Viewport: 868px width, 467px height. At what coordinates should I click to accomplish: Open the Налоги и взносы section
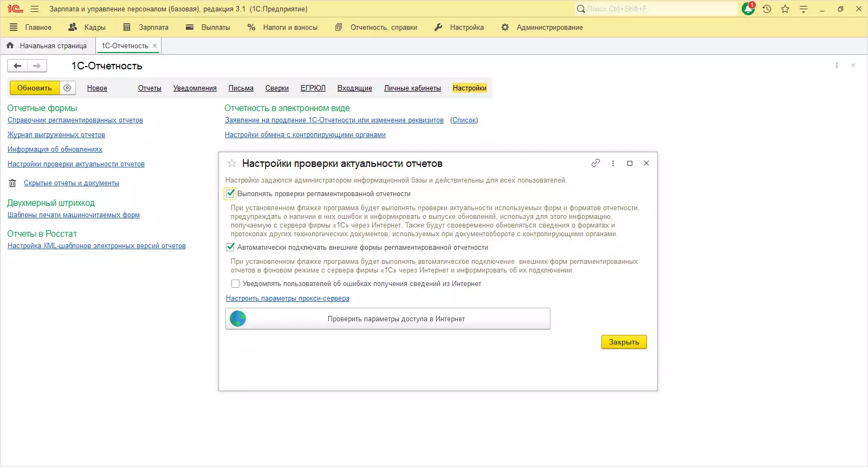(282, 27)
